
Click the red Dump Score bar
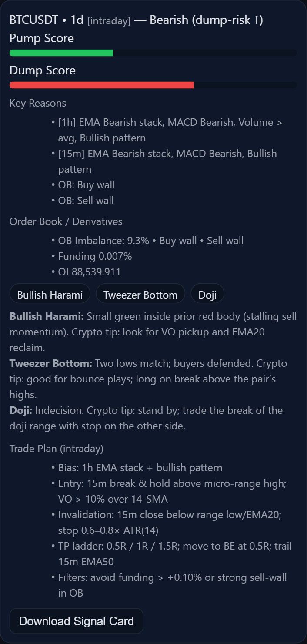coord(101,85)
